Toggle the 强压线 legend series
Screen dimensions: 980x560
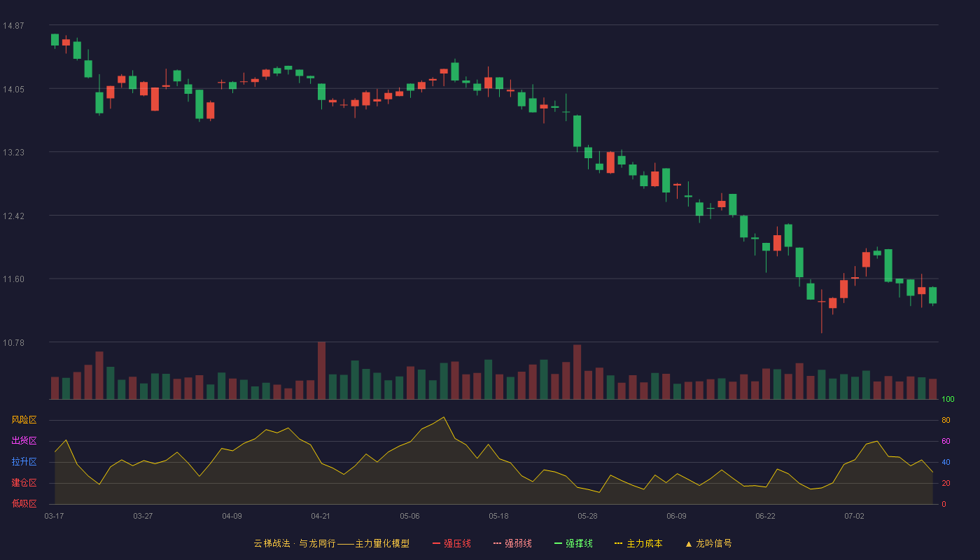(451, 543)
